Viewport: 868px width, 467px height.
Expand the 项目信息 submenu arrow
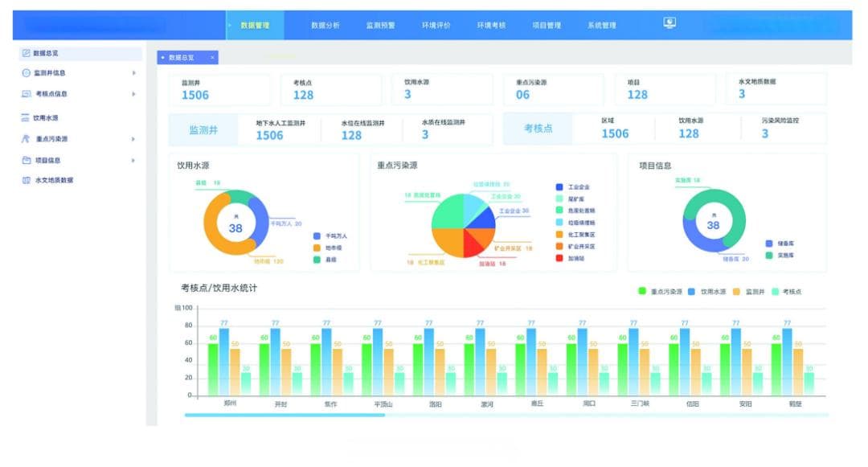(x=134, y=161)
